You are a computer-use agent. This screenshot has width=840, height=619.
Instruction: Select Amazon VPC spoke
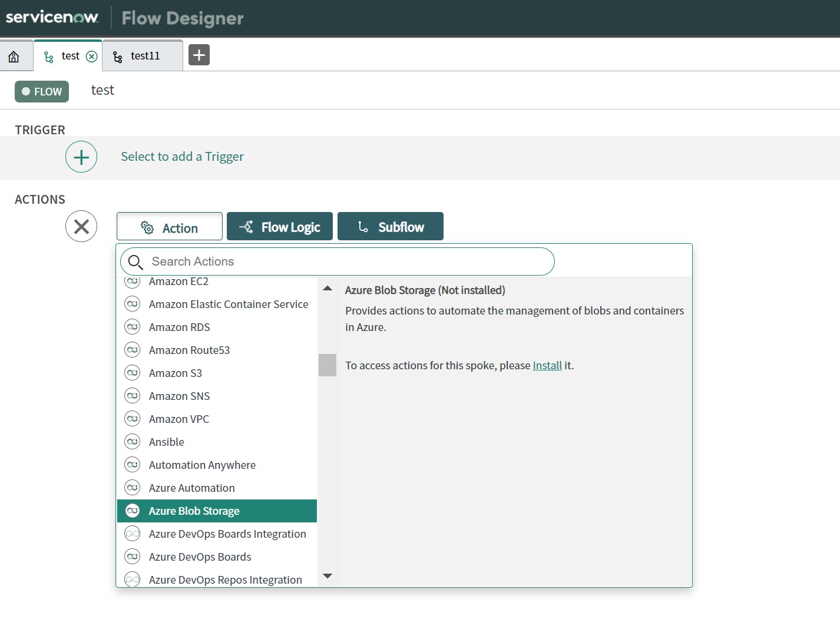click(217, 419)
